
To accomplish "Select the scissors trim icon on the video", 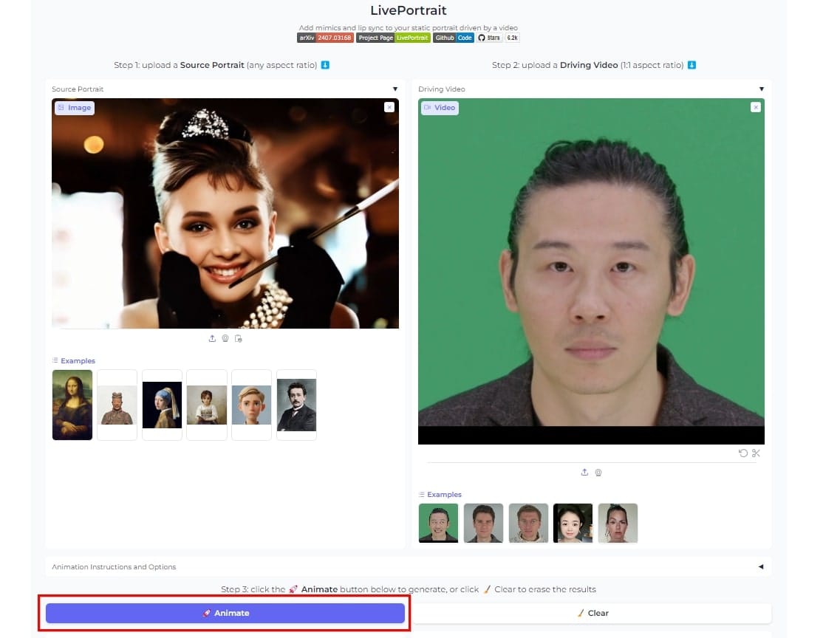I will (756, 453).
